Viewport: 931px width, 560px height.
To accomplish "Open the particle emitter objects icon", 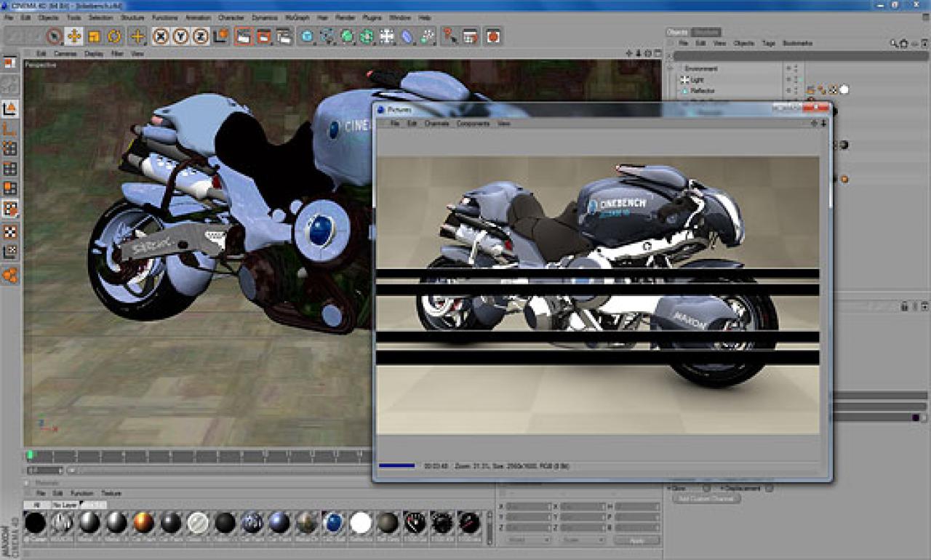I will click(x=427, y=36).
